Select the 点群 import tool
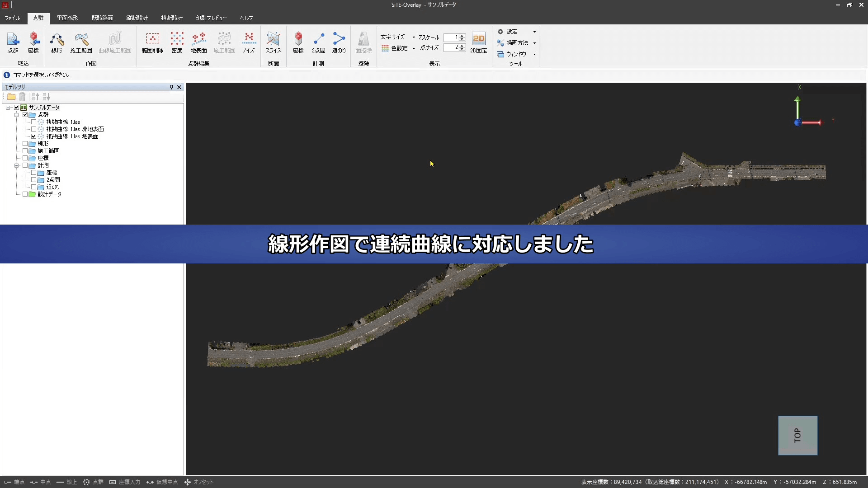868x488 pixels. click(13, 43)
